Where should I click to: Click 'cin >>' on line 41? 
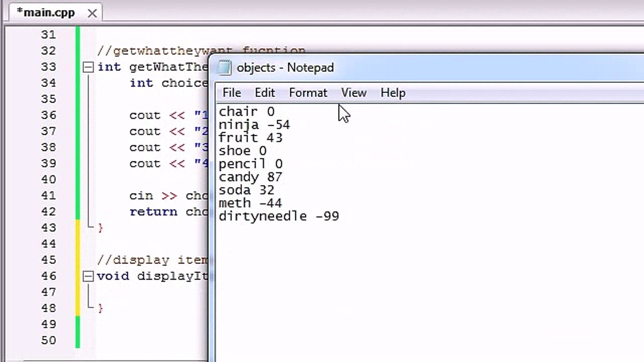click(153, 196)
